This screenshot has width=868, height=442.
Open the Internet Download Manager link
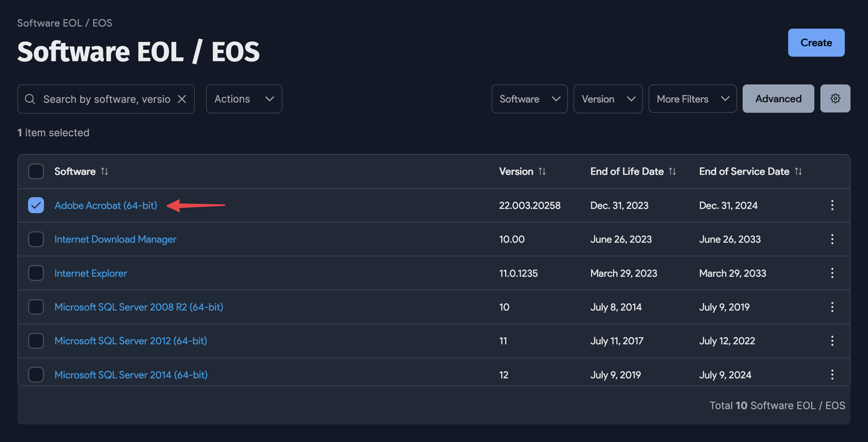point(115,239)
